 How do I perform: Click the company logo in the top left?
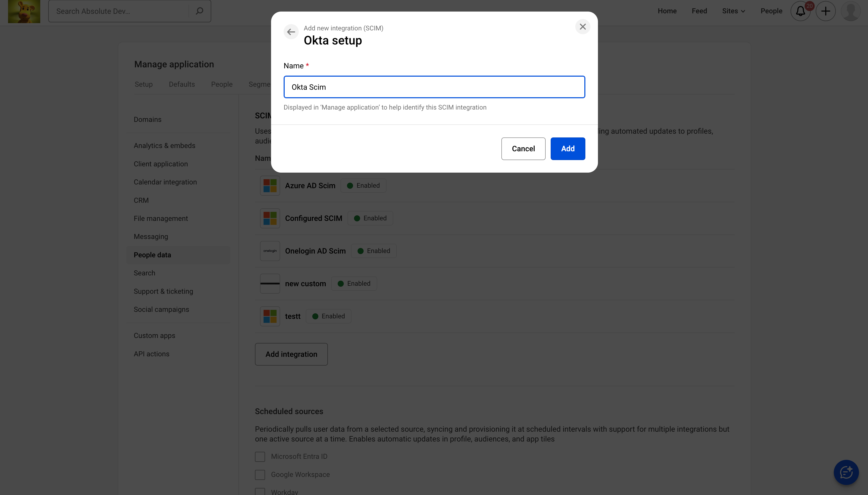[x=24, y=11]
